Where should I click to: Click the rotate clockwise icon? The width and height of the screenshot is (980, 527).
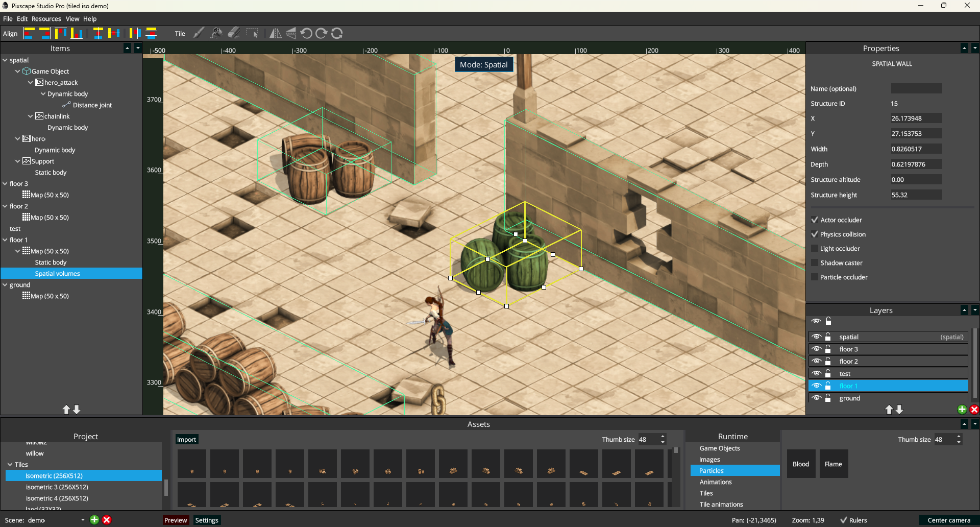pyautogui.click(x=322, y=33)
